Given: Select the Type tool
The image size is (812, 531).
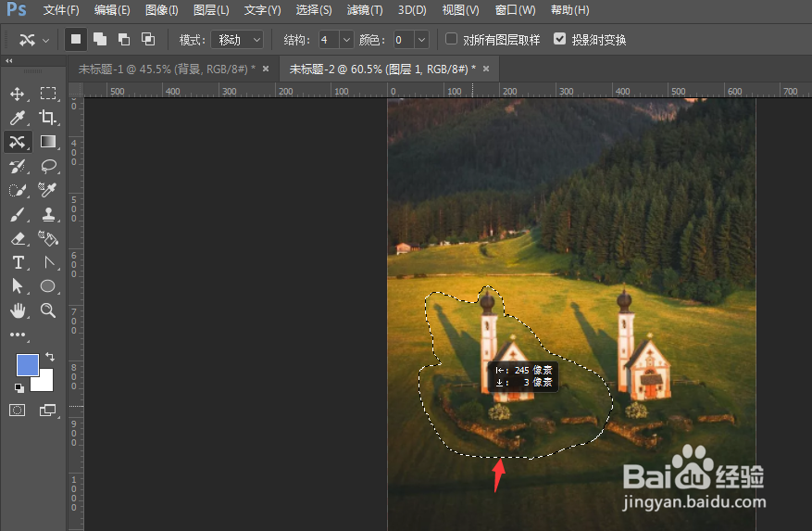Looking at the screenshot, I should [x=17, y=263].
